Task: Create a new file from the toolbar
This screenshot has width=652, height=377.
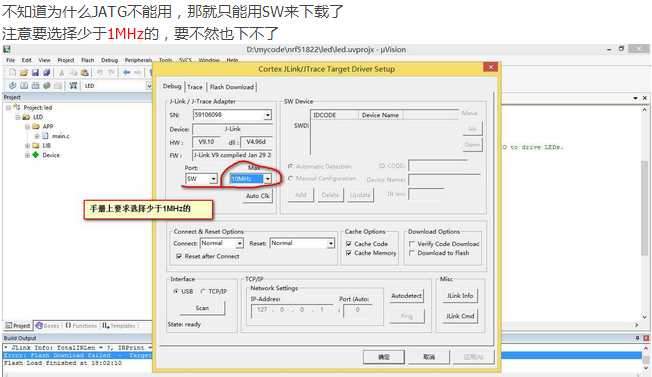Action: [12, 73]
